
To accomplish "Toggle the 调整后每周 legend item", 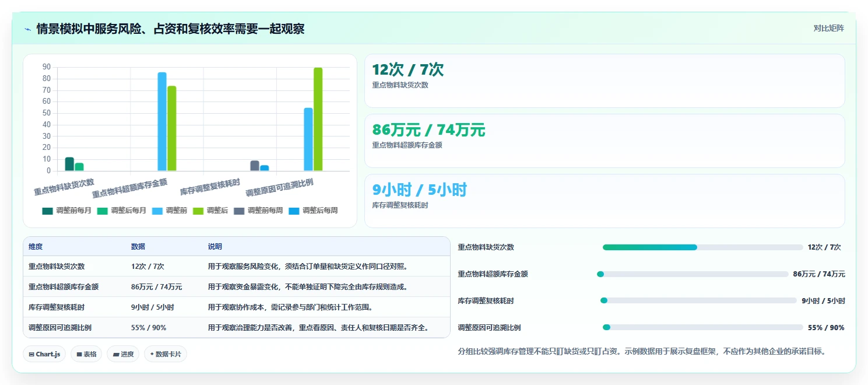I will coord(313,211).
